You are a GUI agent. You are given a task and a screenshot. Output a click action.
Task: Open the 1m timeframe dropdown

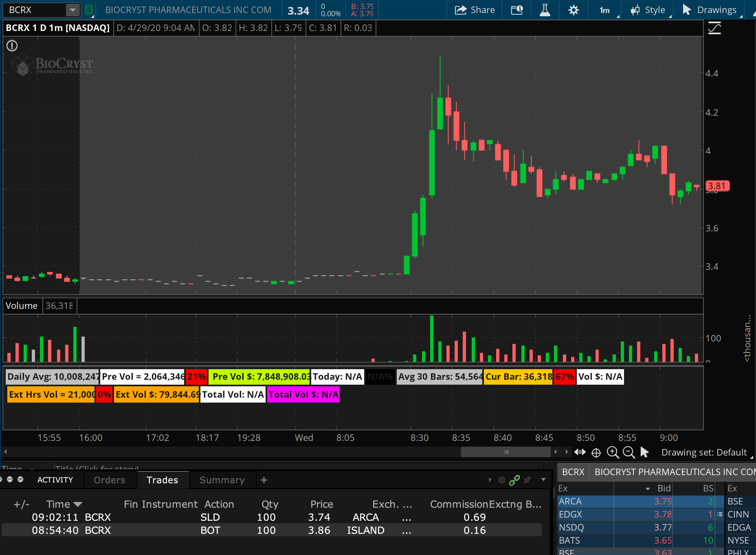pos(605,10)
